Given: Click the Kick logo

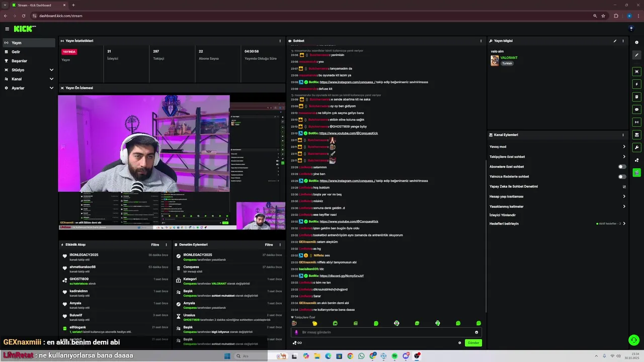Looking at the screenshot, I should [x=24, y=29].
